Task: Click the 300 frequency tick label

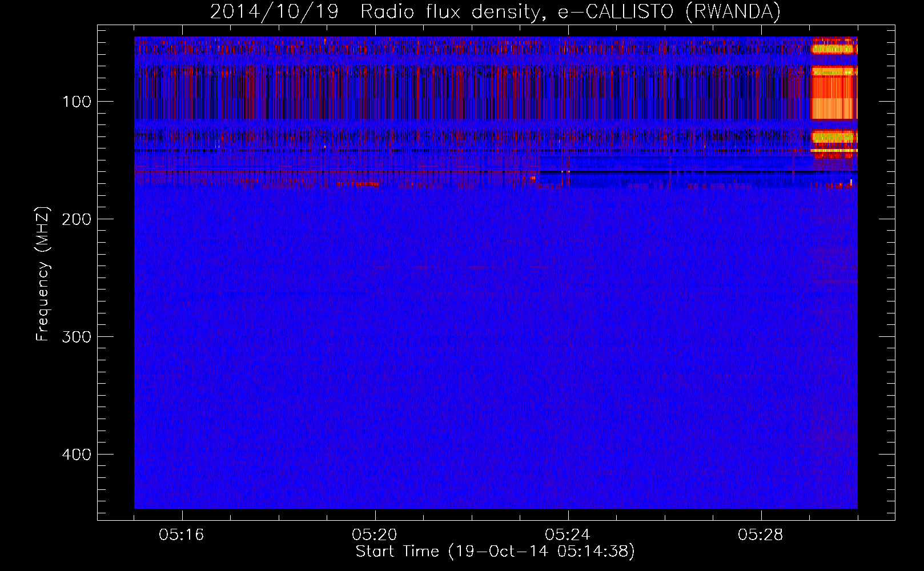Action: coord(77,337)
